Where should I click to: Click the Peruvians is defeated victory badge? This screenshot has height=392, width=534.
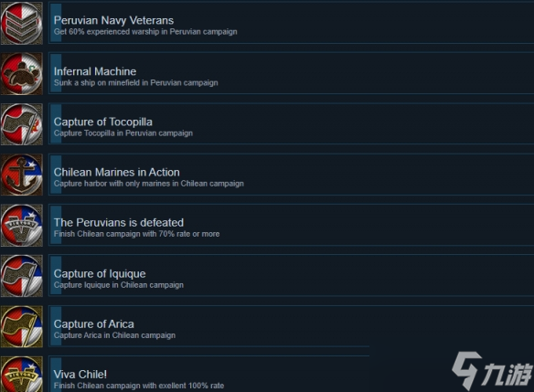pos(22,226)
